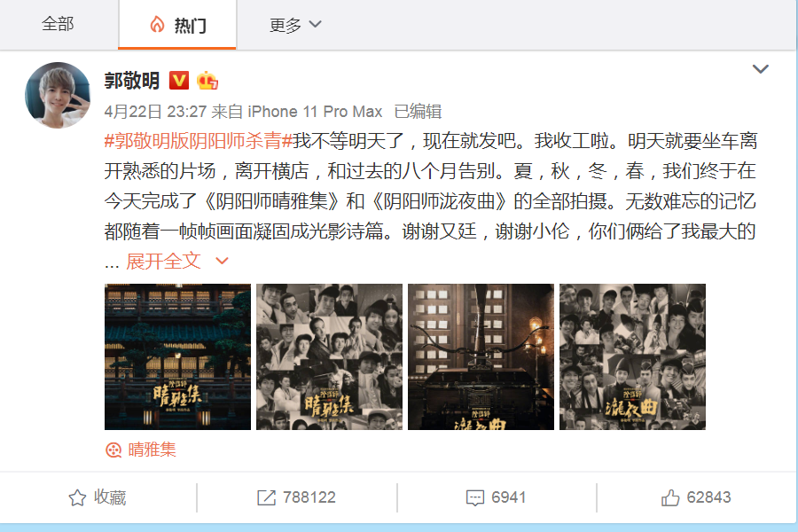
Task: Click the film reel icon beside 晴雅集
Action: 113,450
